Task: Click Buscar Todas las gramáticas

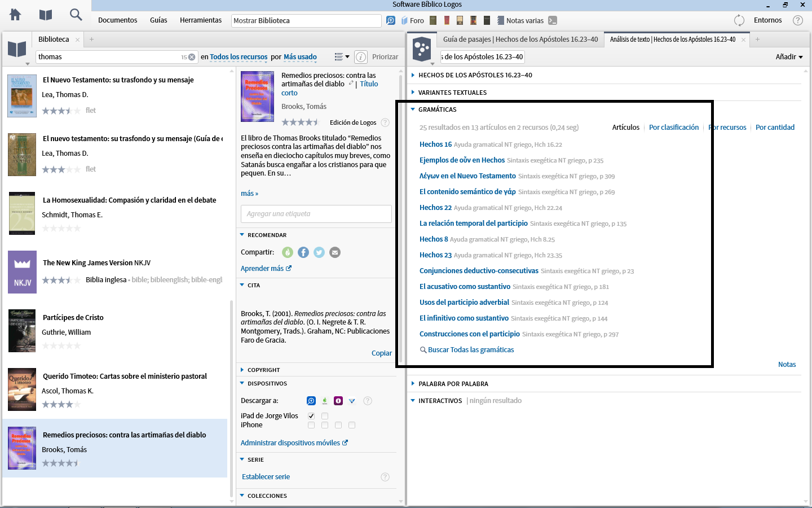Action: 467,350
